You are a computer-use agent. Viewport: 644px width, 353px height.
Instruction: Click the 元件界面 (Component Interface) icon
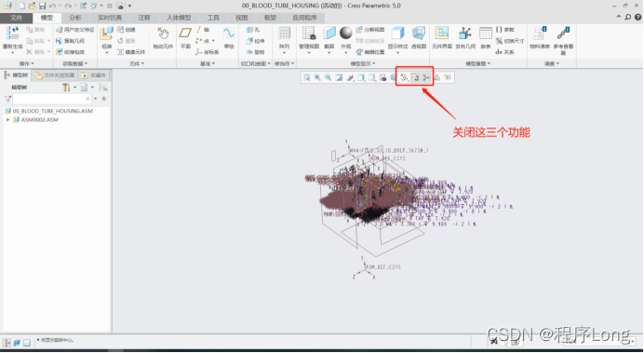442,34
